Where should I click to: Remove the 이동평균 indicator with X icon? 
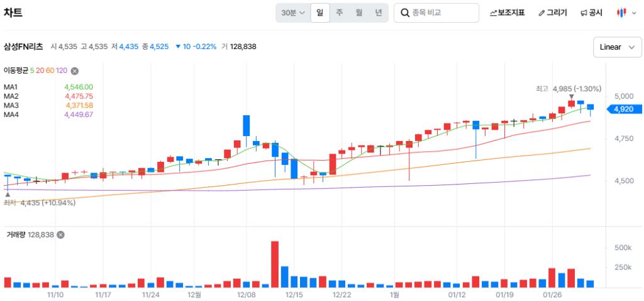click(74, 71)
